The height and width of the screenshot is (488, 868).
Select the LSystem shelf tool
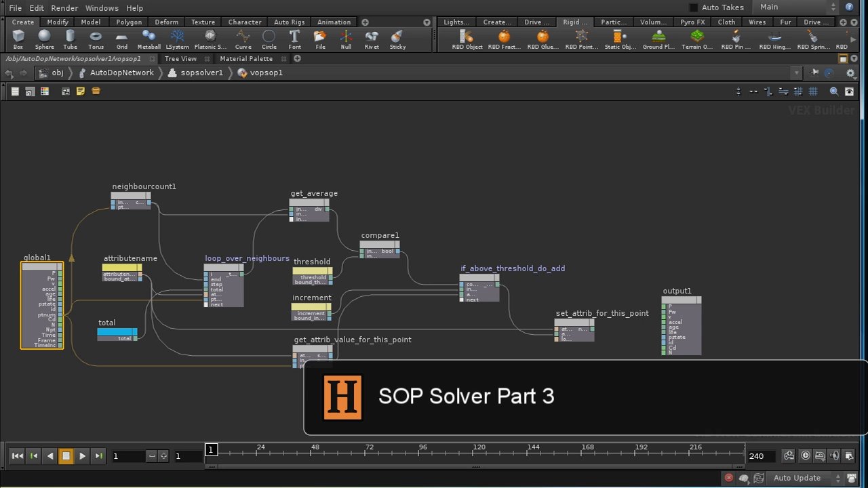pyautogui.click(x=178, y=39)
